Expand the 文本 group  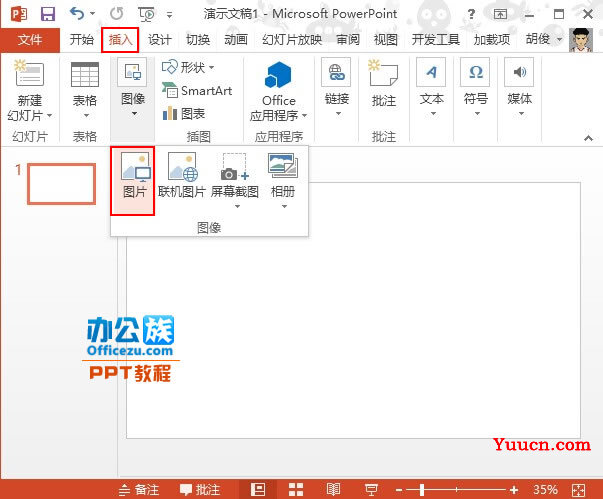431,88
